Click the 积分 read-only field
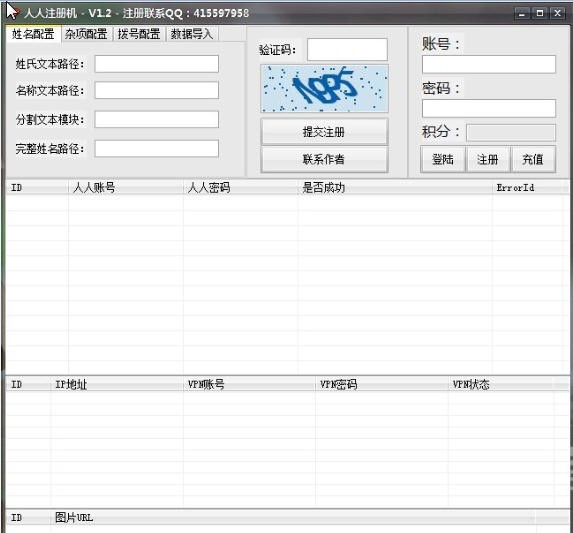 coord(511,133)
